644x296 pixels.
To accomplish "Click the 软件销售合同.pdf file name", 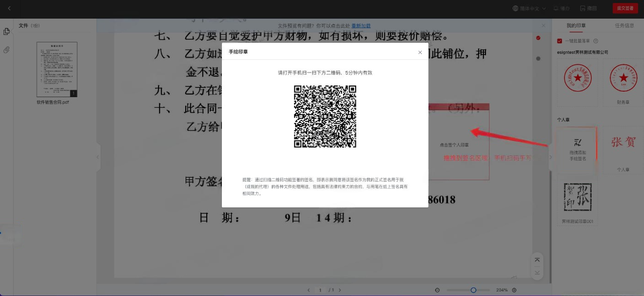I will tap(53, 102).
